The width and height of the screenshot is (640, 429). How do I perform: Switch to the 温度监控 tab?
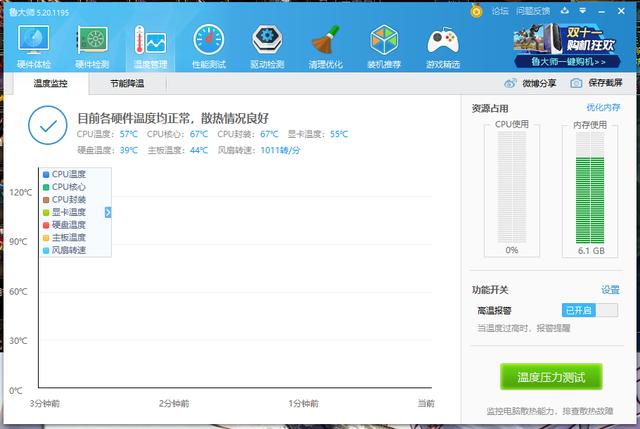[x=51, y=84]
